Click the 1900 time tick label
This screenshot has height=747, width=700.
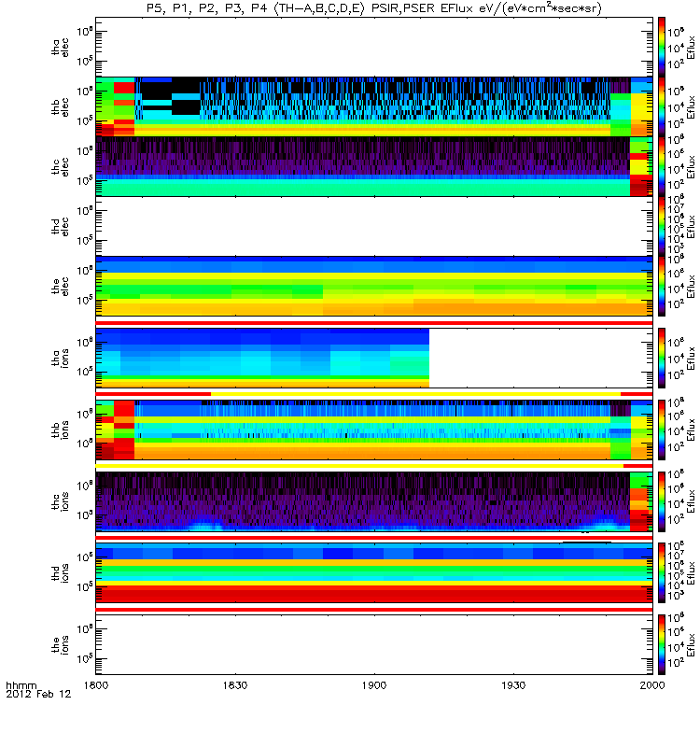(x=374, y=685)
